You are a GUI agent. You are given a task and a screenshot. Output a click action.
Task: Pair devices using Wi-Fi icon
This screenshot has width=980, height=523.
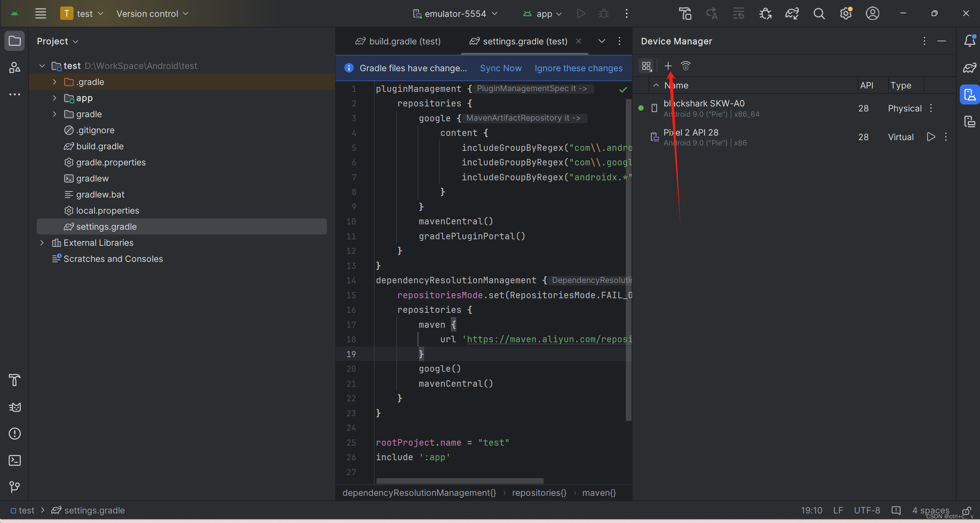[686, 66]
